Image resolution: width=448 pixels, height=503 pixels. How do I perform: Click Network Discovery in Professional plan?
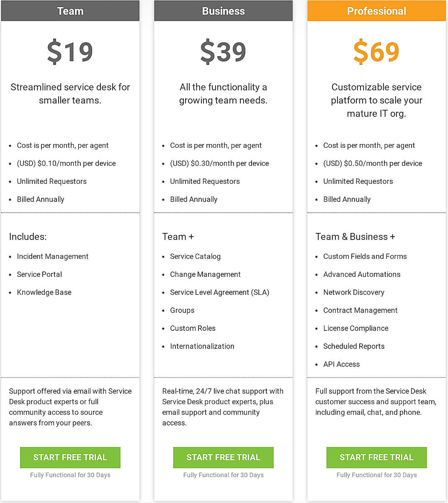point(354,292)
